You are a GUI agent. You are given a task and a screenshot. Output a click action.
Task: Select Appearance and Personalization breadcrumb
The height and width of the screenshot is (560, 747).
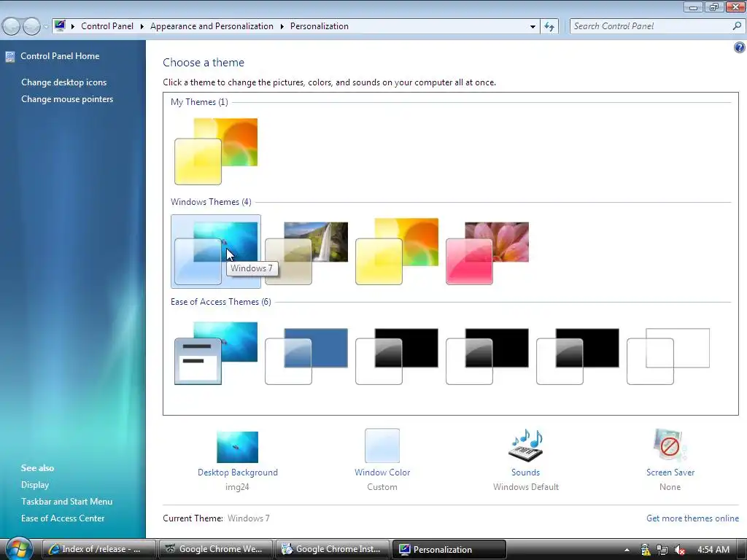tap(212, 26)
